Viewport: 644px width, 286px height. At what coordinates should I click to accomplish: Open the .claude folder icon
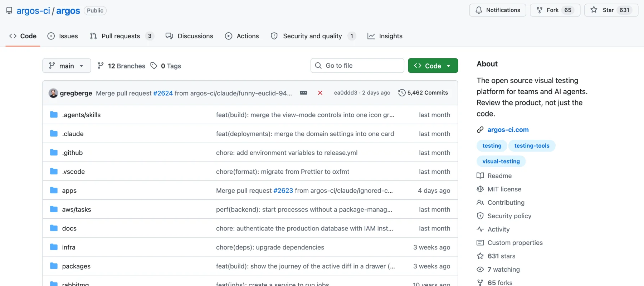54,134
